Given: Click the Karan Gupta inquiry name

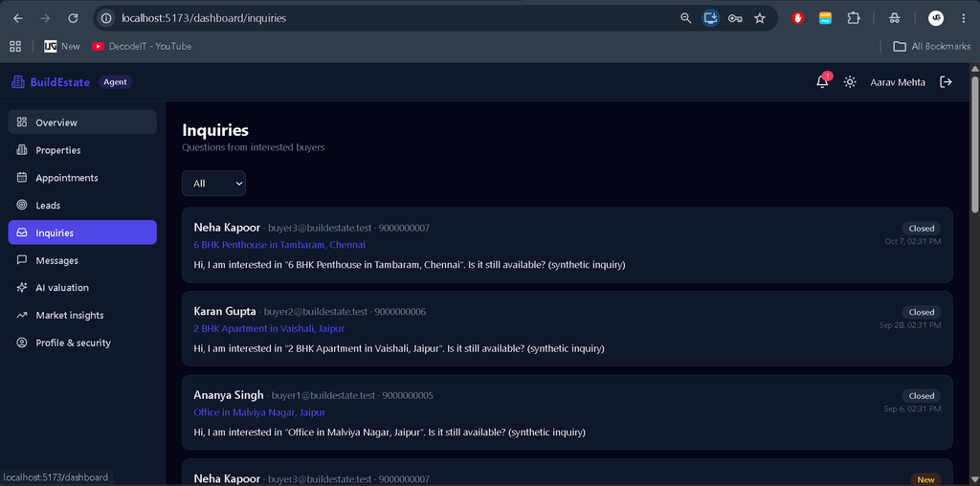Looking at the screenshot, I should click(225, 311).
